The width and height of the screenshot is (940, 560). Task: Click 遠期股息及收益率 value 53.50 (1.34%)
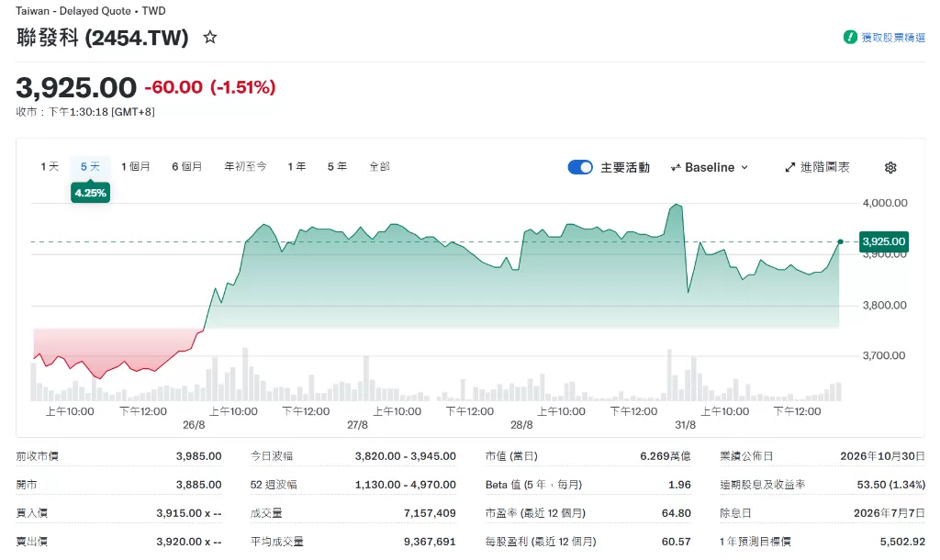tap(890, 484)
